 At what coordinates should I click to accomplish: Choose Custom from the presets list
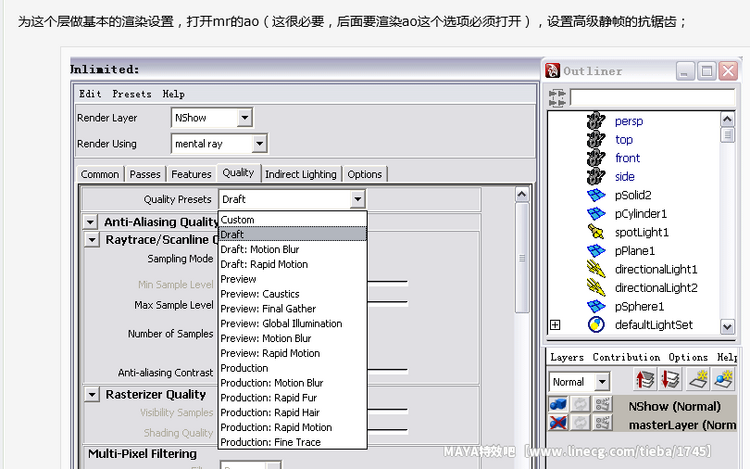(x=293, y=219)
